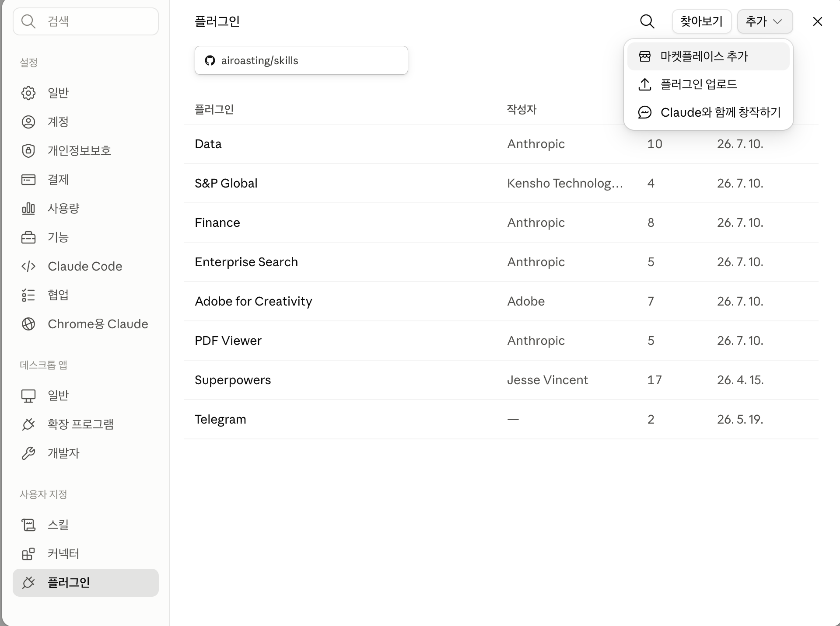This screenshot has width=840, height=626.
Task: Click the GitHub logo next to airoasting/skills
Action: [x=210, y=60]
